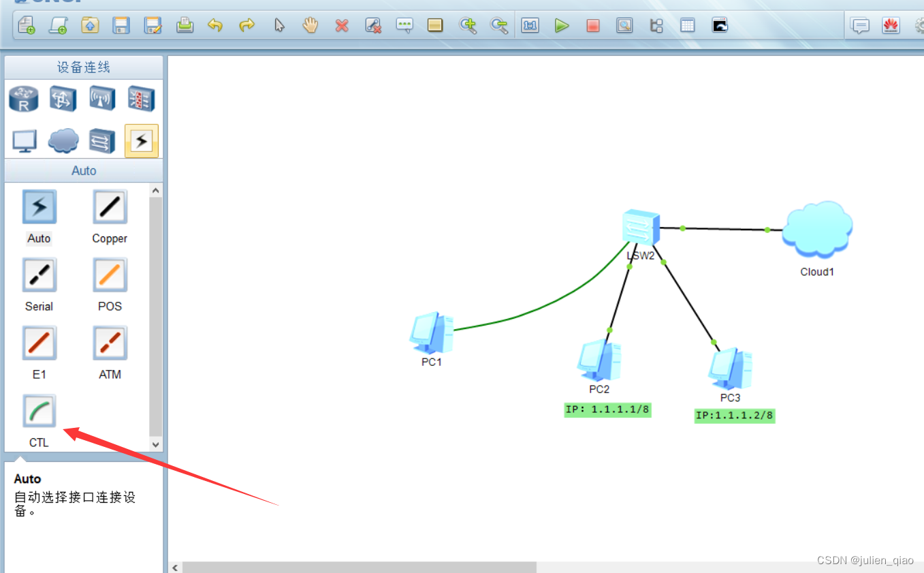Choose the E1 cable type

39,343
